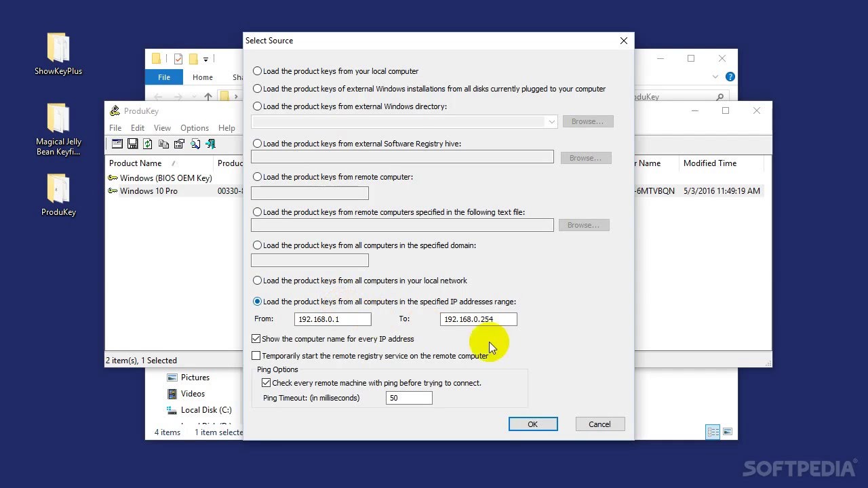Click the Ping Timeout value field
The height and width of the screenshot is (488, 868).
pos(409,398)
